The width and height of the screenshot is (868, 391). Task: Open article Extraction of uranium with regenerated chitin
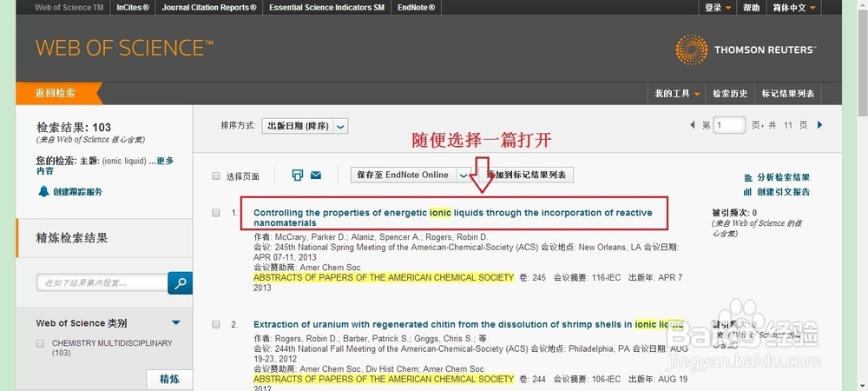click(x=469, y=325)
